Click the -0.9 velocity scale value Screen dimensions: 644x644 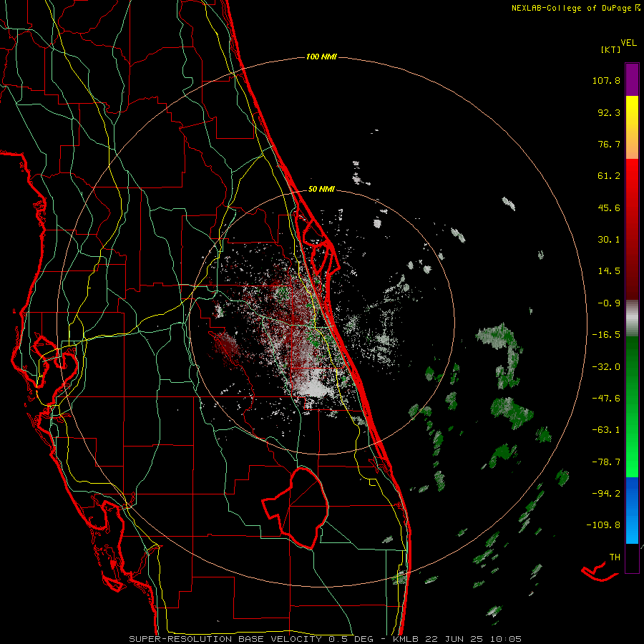point(609,303)
